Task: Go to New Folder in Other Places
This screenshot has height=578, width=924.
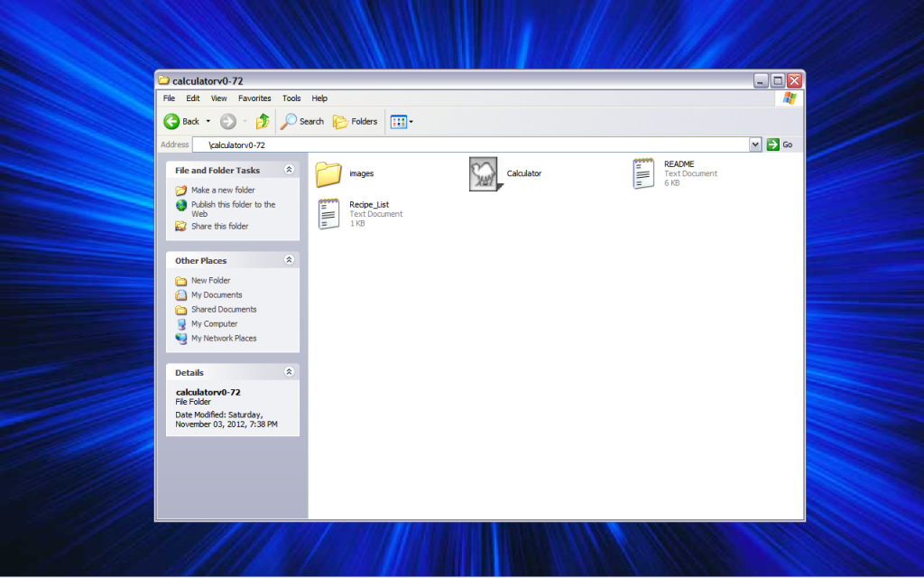Action: coord(210,280)
